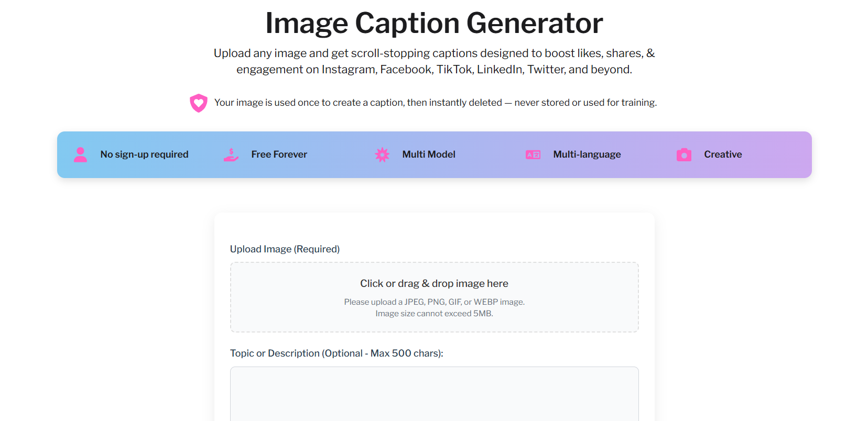
Task: Click the "Please upload a JPEG, PNG" hint
Action: (434, 302)
